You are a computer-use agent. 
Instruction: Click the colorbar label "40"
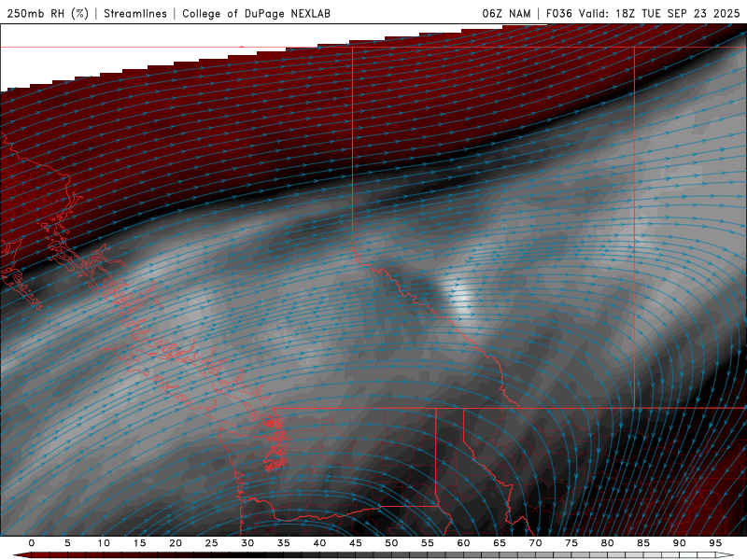coord(319,543)
